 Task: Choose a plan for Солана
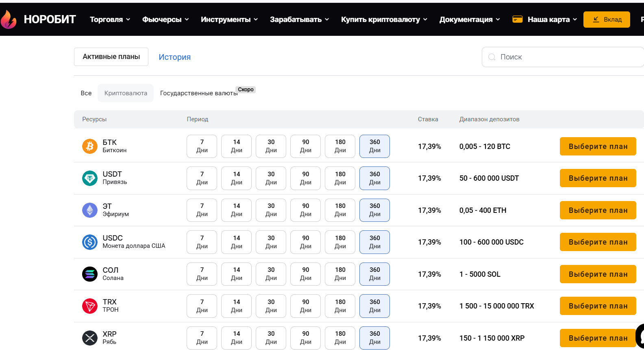tap(598, 274)
